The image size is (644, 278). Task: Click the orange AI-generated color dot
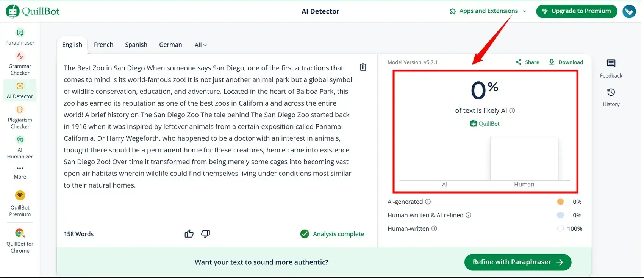tap(560, 202)
